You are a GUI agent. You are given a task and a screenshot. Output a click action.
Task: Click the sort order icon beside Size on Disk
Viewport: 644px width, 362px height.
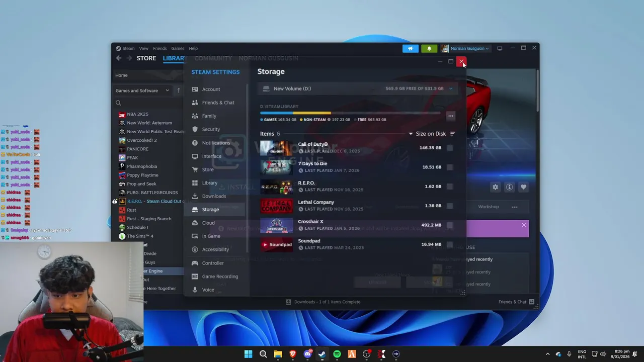click(452, 134)
